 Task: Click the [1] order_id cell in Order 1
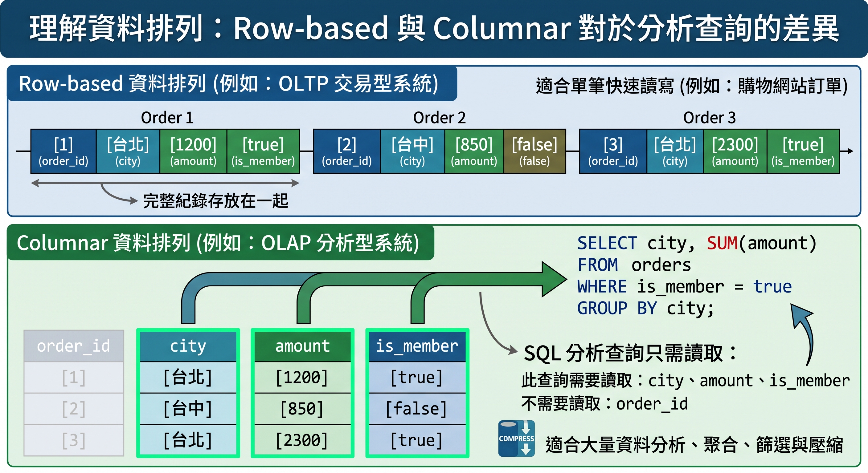[64, 151]
